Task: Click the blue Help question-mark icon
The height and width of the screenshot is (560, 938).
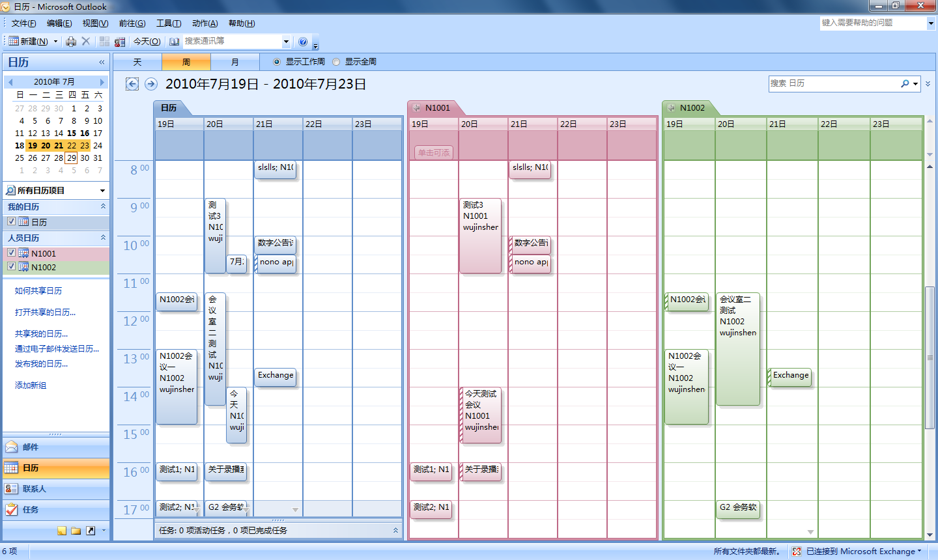Action: tap(303, 42)
